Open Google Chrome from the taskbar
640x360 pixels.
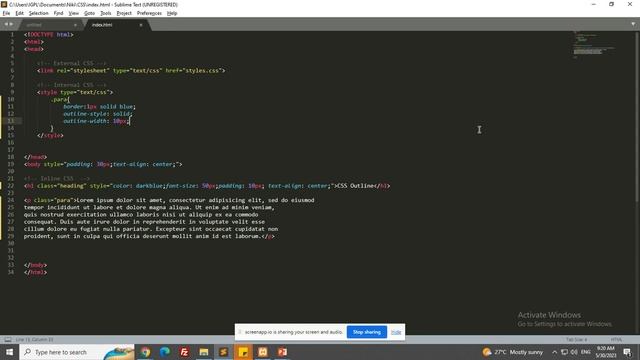(145, 352)
